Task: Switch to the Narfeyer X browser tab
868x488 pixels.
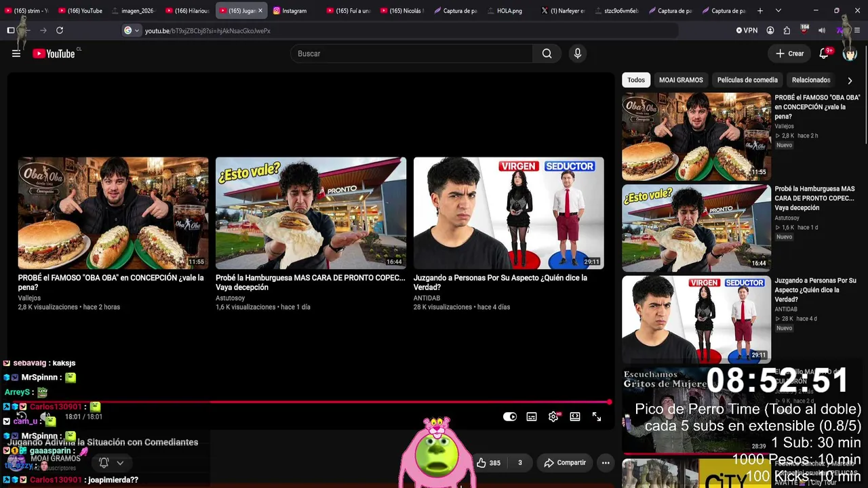Action: 563,11
